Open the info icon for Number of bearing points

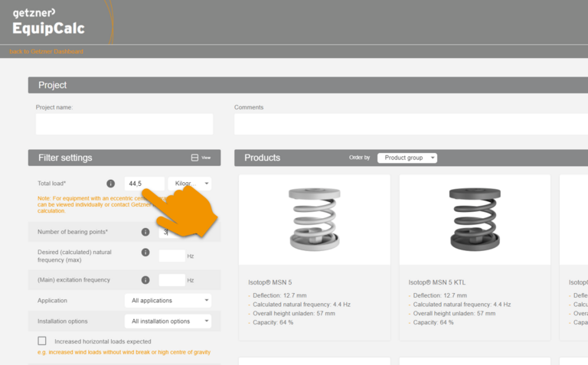point(145,232)
